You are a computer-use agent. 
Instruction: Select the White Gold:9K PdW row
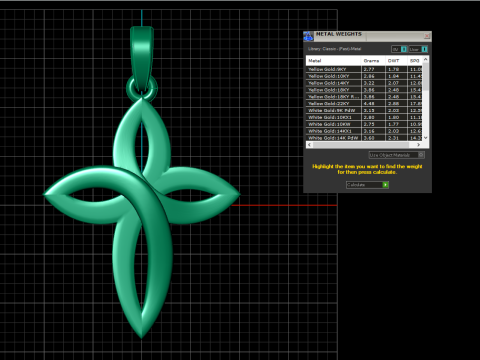pos(364,110)
